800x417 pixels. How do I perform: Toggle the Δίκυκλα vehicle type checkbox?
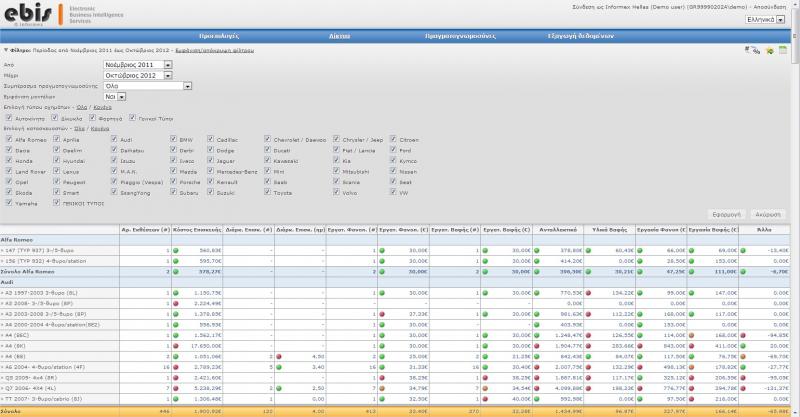[55, 118]
